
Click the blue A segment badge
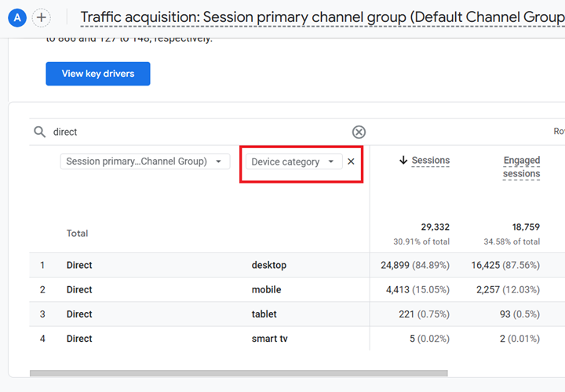[18, 17]
